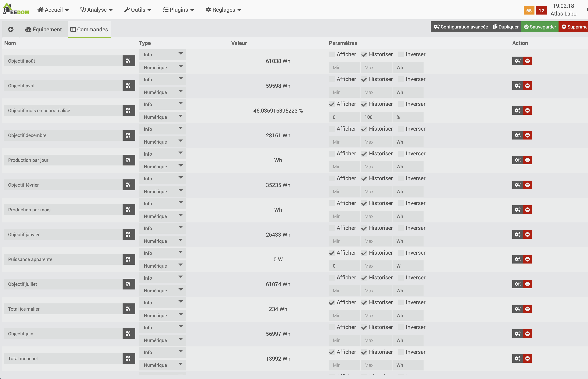This screenshot has width=588, height=379.
Task: Open Info type dropdown for Objectif avril
Action: (x=162, y=79)
